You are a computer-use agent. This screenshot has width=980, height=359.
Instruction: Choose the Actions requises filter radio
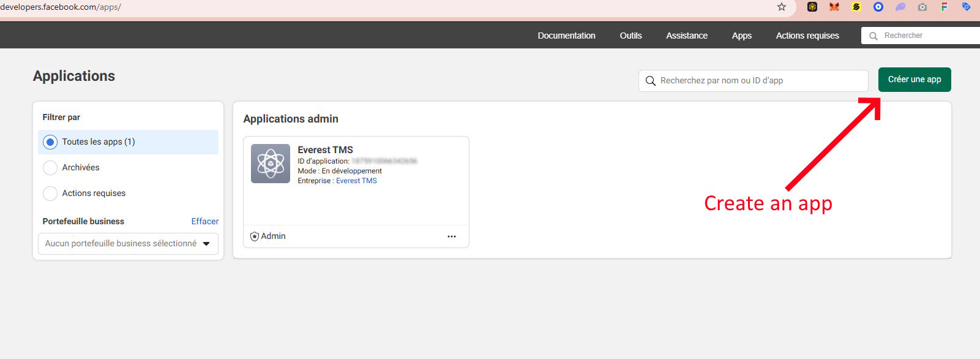[50, 194]
